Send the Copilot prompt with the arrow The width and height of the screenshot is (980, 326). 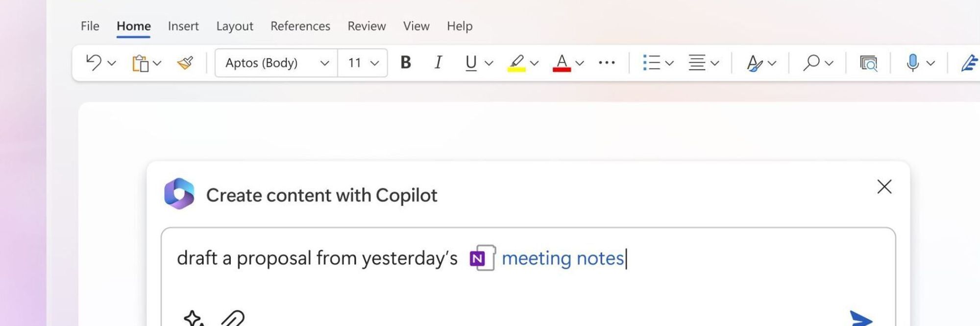click(861, 318)
